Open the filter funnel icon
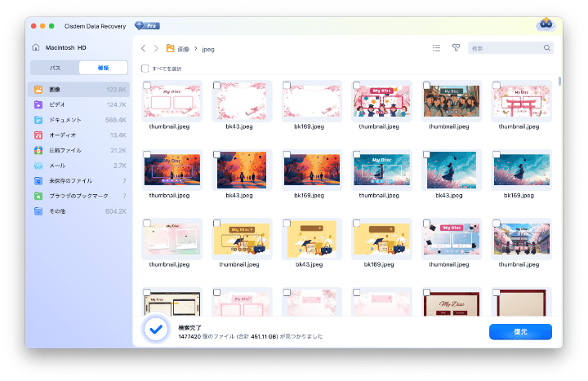Image resolution: width=588 pixels, height=381 pixels. coord(457,49)
